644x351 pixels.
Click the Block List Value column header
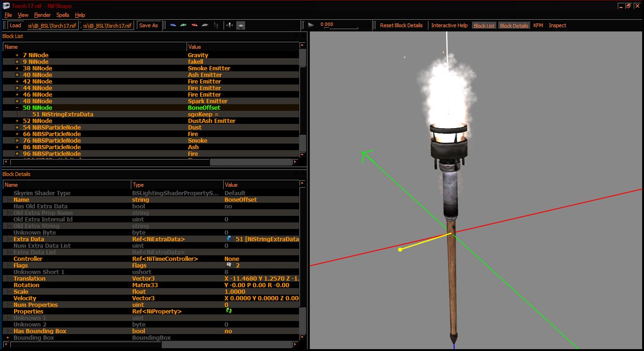tap(243, 46)
